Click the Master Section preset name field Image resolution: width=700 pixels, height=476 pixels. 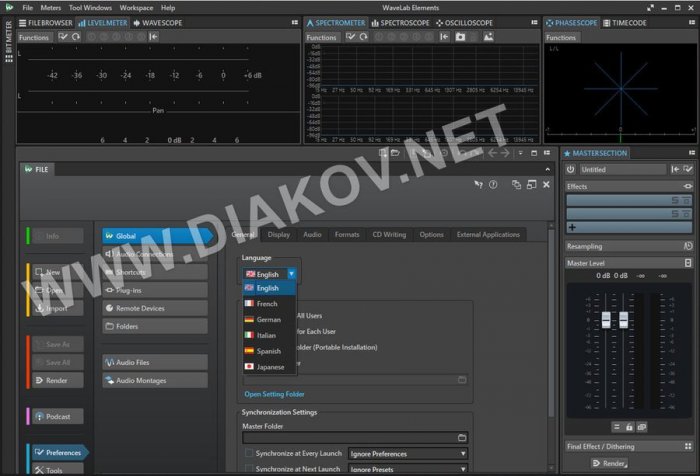622,170
